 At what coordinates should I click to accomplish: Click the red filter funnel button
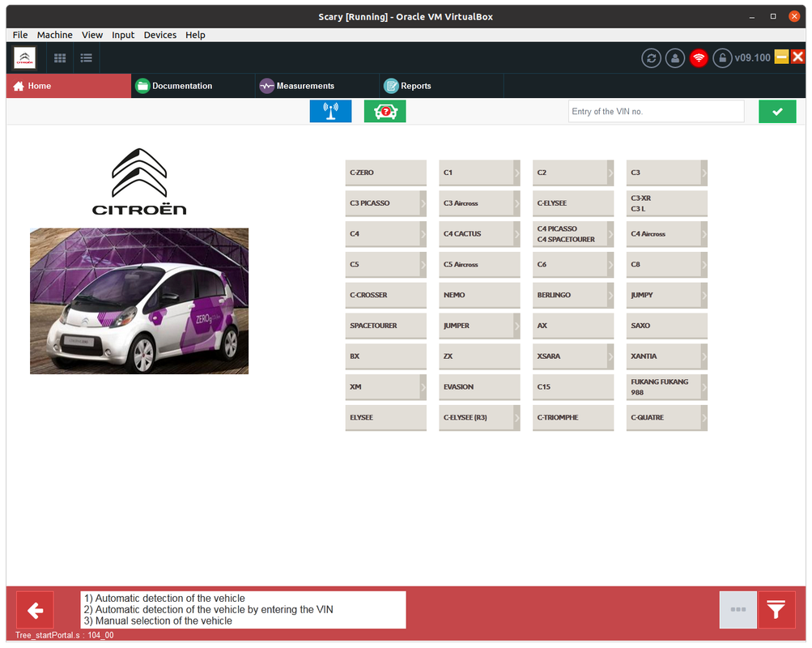pos(776,610)
